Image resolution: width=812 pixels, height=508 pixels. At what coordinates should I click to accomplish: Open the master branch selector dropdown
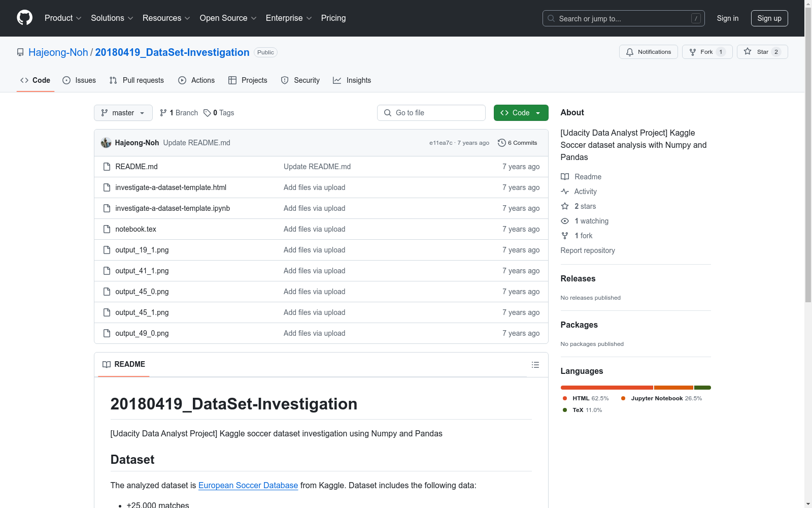[x=123, y=113]
